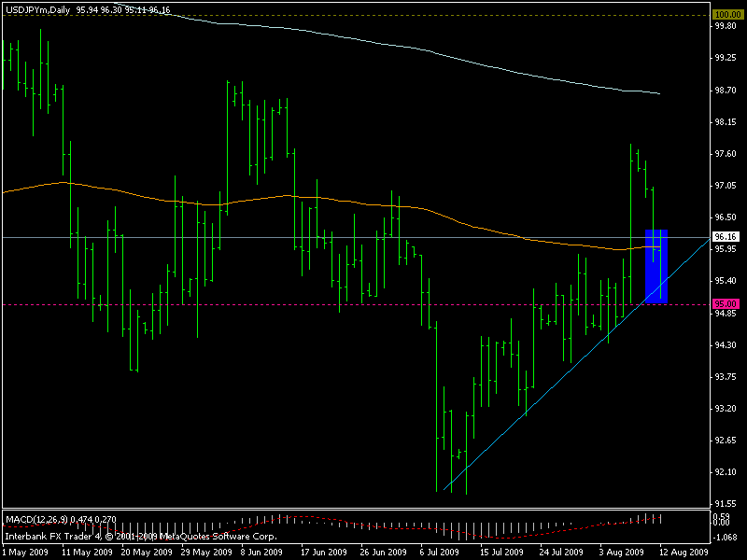Click the 91.55 price axis label
Image resolution: width=747 pixels, height=560 pixels.
(x=725, y=504)
